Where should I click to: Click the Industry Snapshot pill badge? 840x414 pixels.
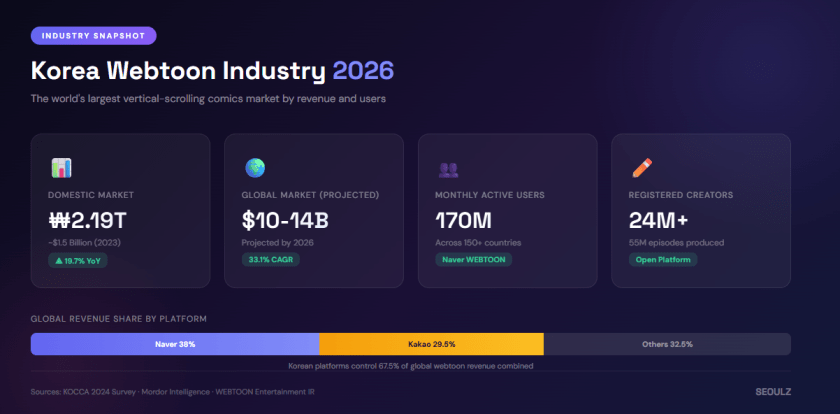pyautogui.click(x=93, y=36)
